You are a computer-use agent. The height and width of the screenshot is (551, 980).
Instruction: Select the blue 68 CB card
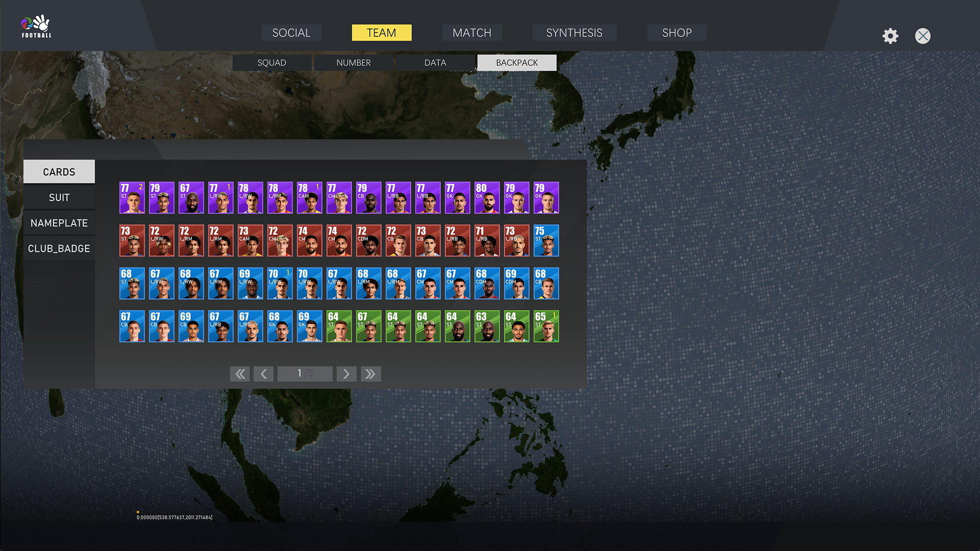point(547,283)
